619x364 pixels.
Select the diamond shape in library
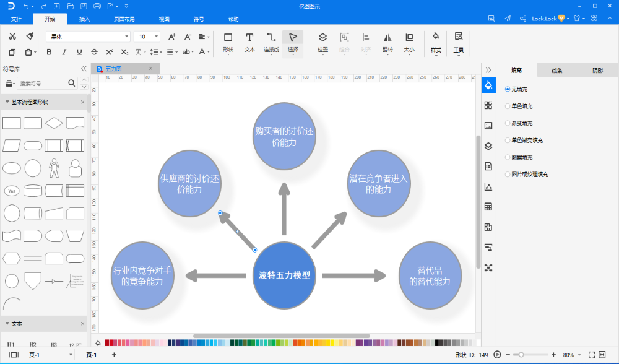tap(54, 123)
